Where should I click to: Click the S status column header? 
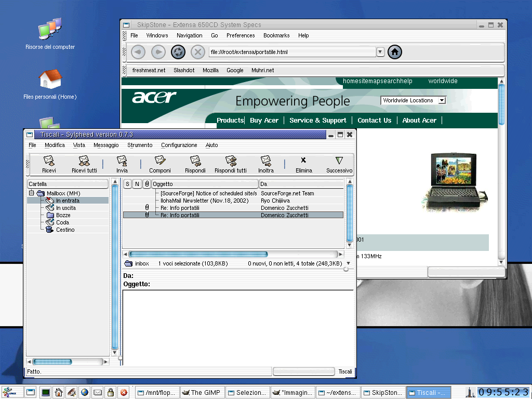[127, 184]
